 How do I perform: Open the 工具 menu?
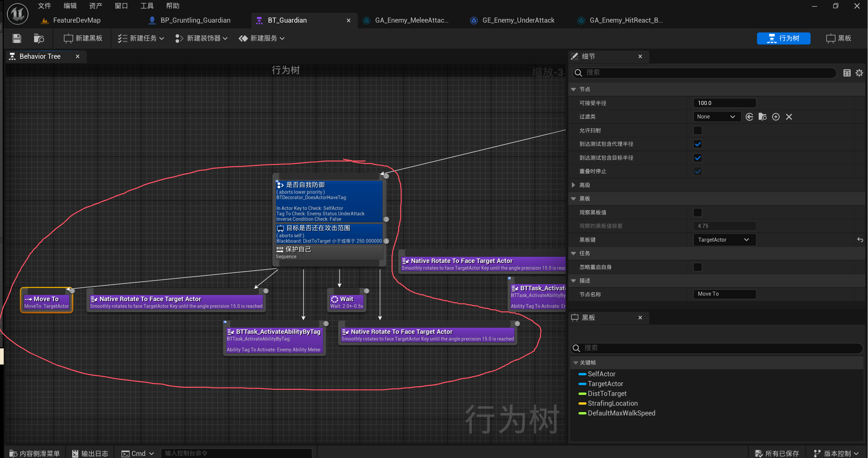[x=147, y=6]
